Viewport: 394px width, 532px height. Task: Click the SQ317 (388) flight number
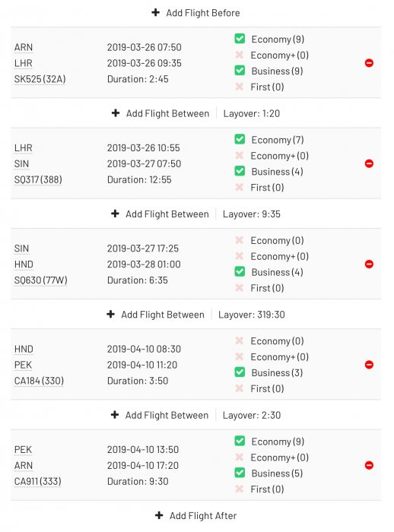point(38,179)
